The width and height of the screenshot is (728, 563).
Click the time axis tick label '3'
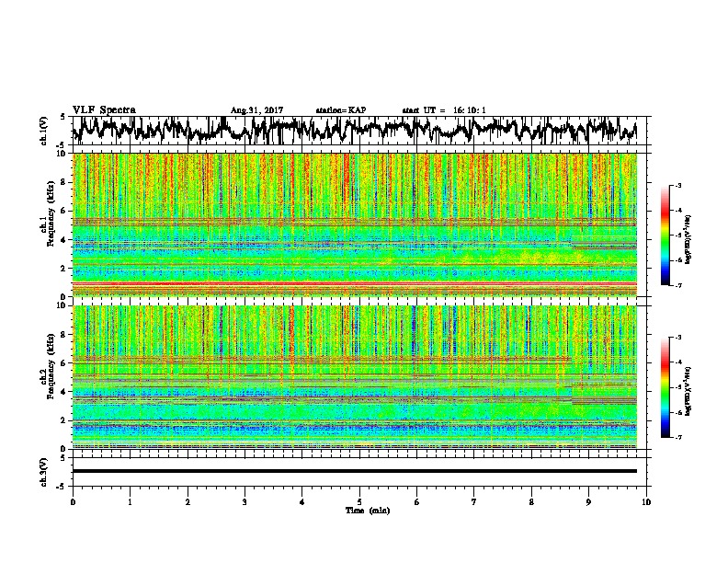point(245,502)
